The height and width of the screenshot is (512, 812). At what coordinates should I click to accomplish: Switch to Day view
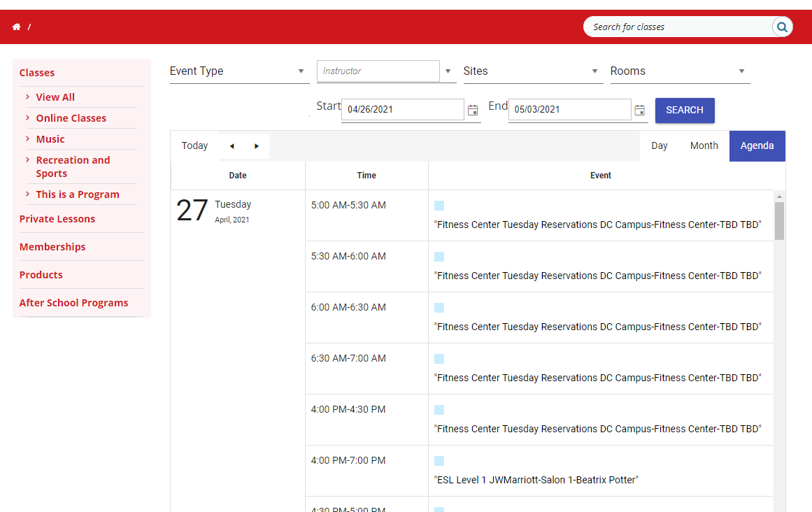(x=660, y=146)
